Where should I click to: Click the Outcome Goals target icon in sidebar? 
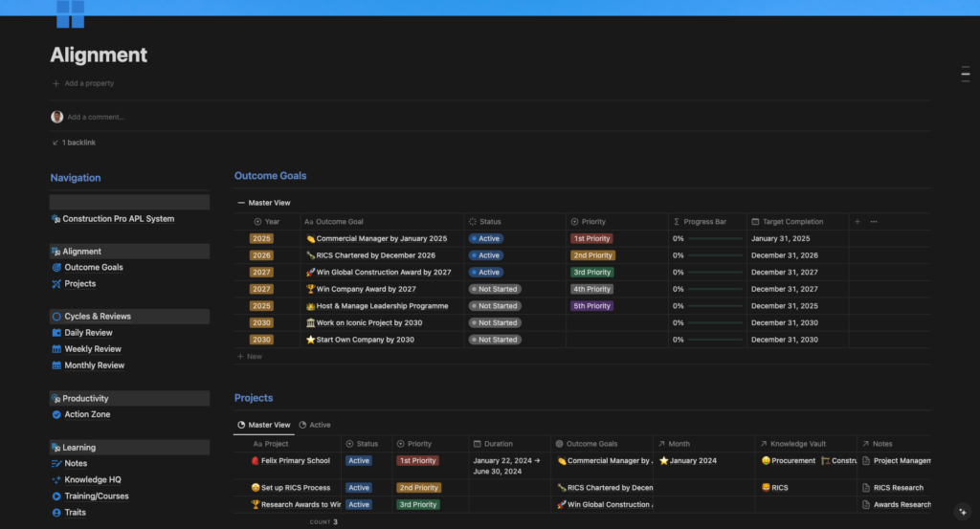56,268
